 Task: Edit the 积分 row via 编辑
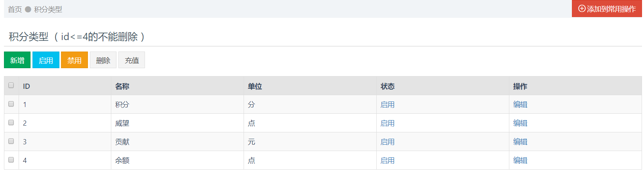520,104
